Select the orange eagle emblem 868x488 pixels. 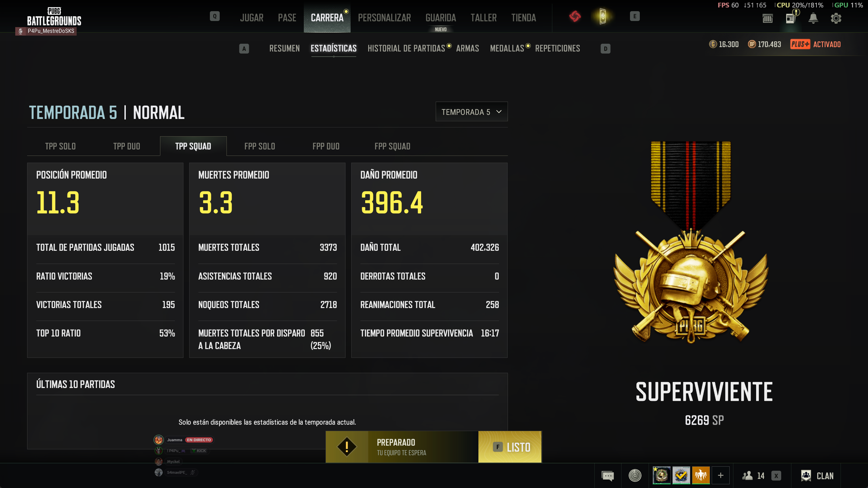coord(701,475)
